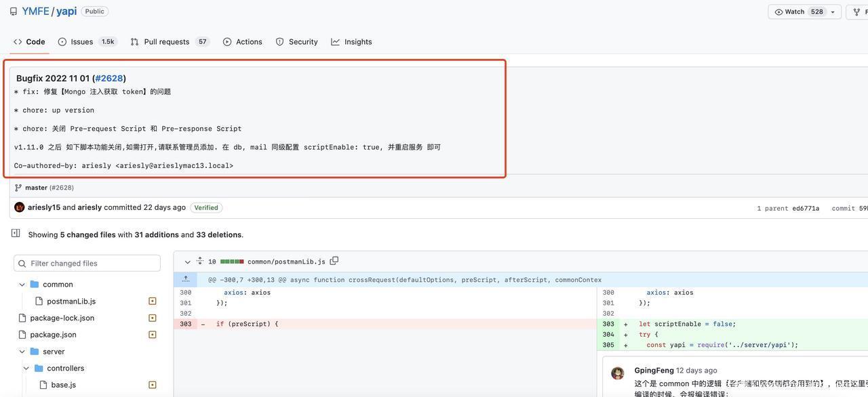
Task: Expand all lines in postmanLib.js diff
Action: point(200,261)
